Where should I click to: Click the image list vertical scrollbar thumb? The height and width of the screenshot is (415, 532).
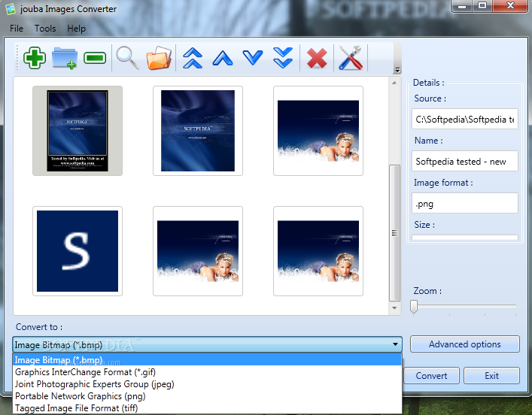(x=394, y=233)
